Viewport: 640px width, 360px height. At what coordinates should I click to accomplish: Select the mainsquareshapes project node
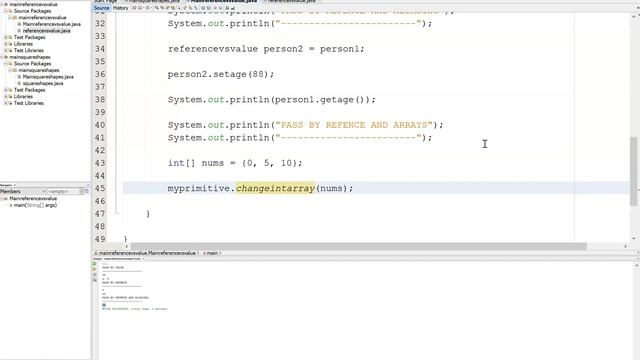30,57
